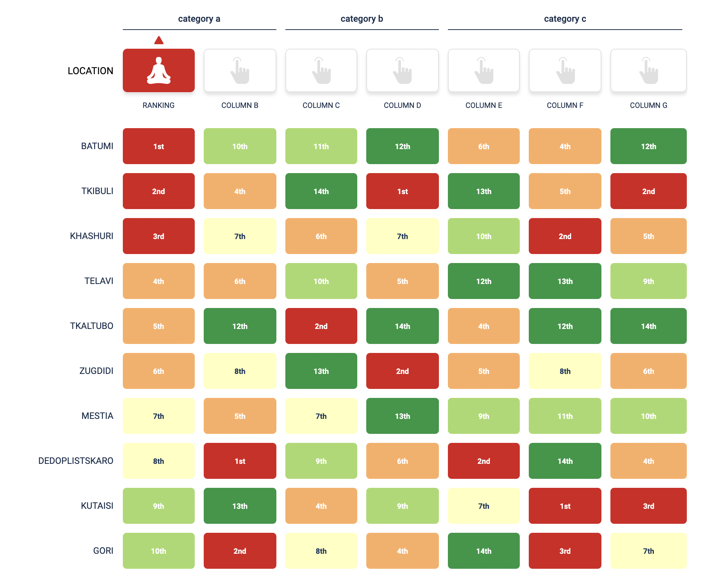728x580 pixels.
Task: Click the Batumi location label
Action: (97, 146)
